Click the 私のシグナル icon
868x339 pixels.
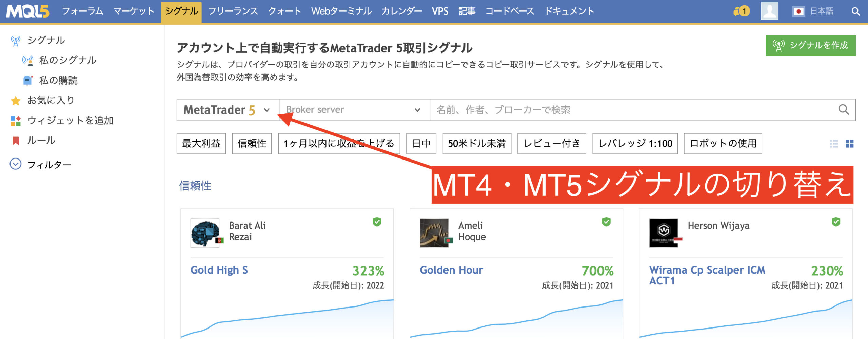click(28, 61)
